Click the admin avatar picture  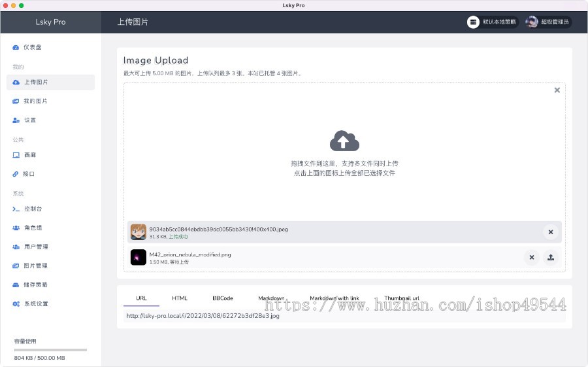pos(532,22)
